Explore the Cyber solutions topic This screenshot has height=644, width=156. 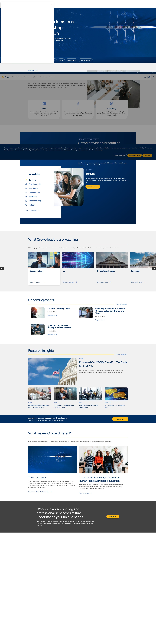pos(37,282)
